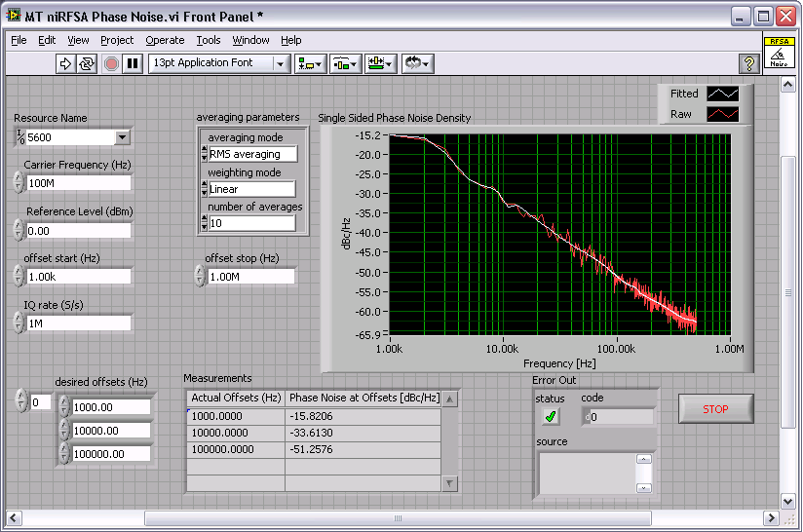Viewport: 803px width, 532px height.
Task: Click the IQ rate 1M field
Action: [x=79, y=323]
